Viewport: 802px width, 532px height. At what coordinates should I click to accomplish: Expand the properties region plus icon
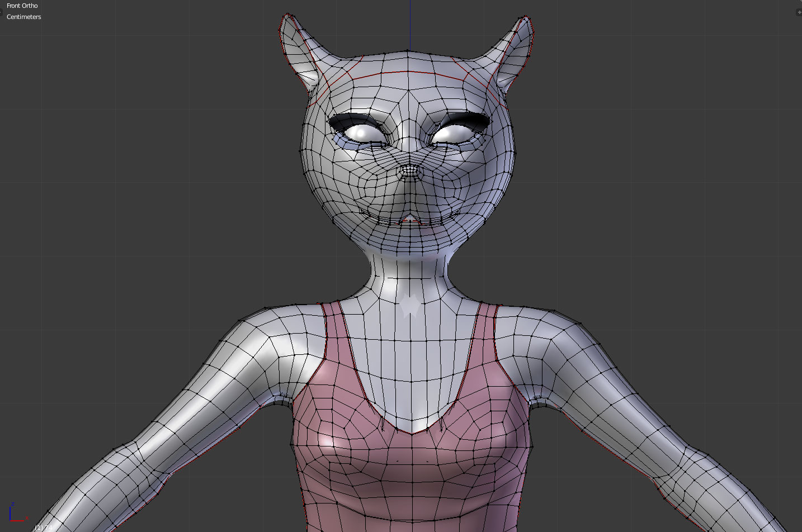click(799, 12)
